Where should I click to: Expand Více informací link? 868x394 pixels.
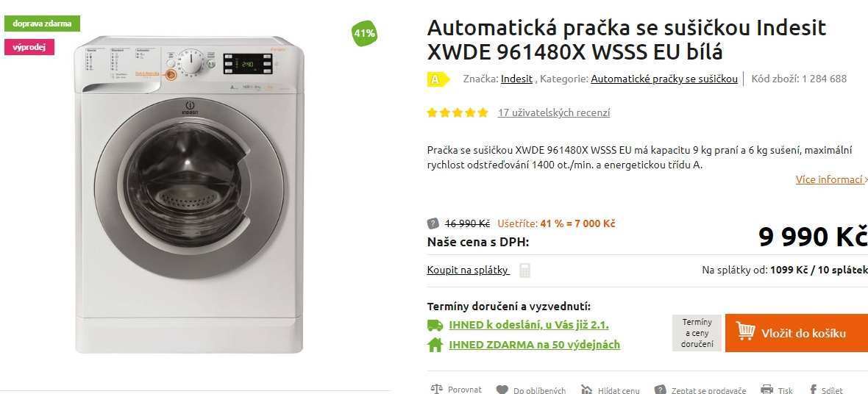[x=831, y=179]
